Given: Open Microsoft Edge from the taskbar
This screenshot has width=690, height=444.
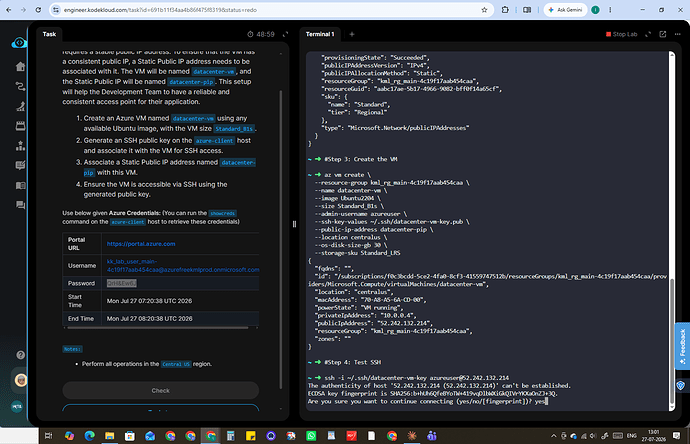Looking at the screenshot, I should 90,436.
